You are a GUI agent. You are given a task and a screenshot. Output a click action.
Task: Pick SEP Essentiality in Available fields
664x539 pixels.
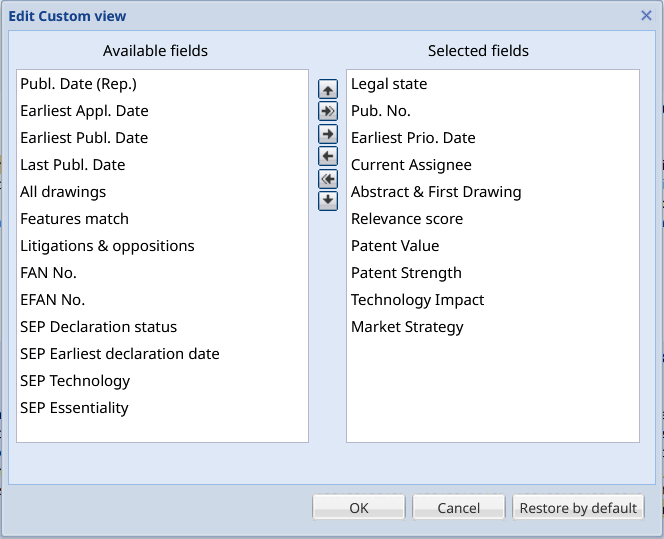click(x=74, y=408)
